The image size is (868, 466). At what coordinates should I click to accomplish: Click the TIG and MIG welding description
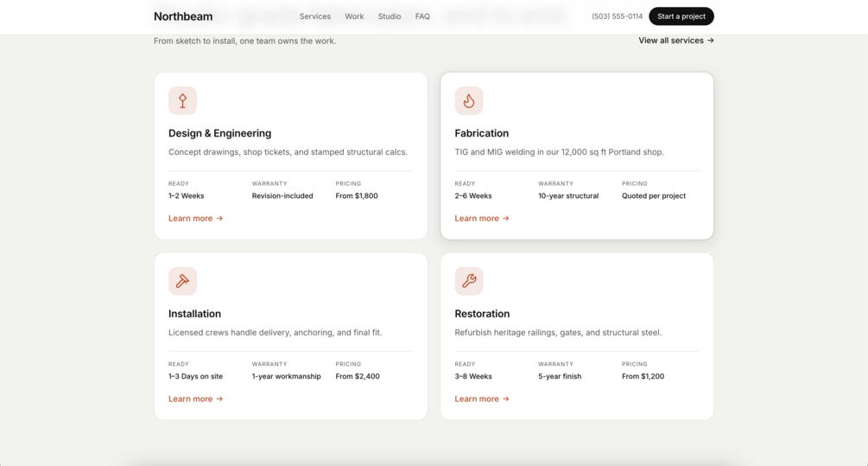[x=559, y=152]
